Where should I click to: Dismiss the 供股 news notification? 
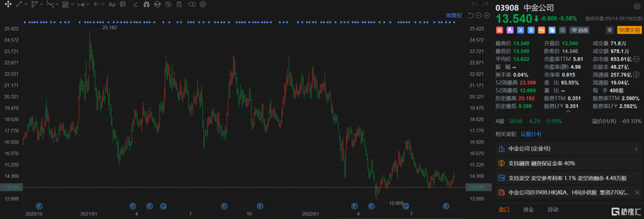(636, 192)
